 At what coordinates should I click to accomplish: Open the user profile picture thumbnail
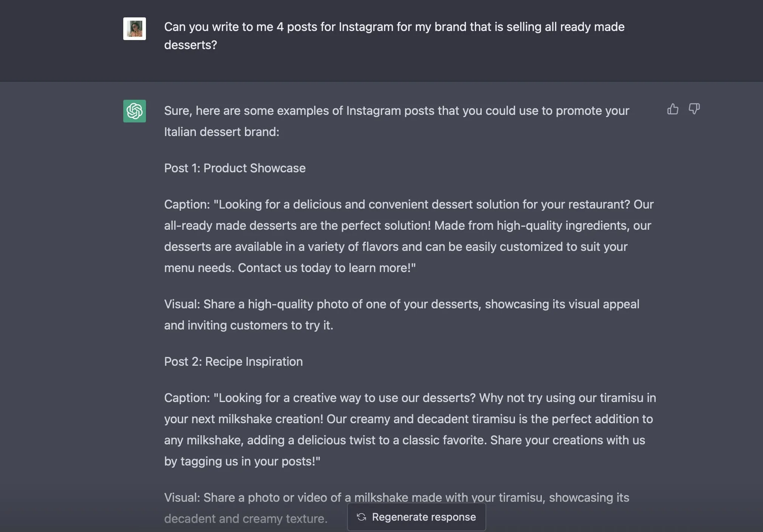[135, 29]
